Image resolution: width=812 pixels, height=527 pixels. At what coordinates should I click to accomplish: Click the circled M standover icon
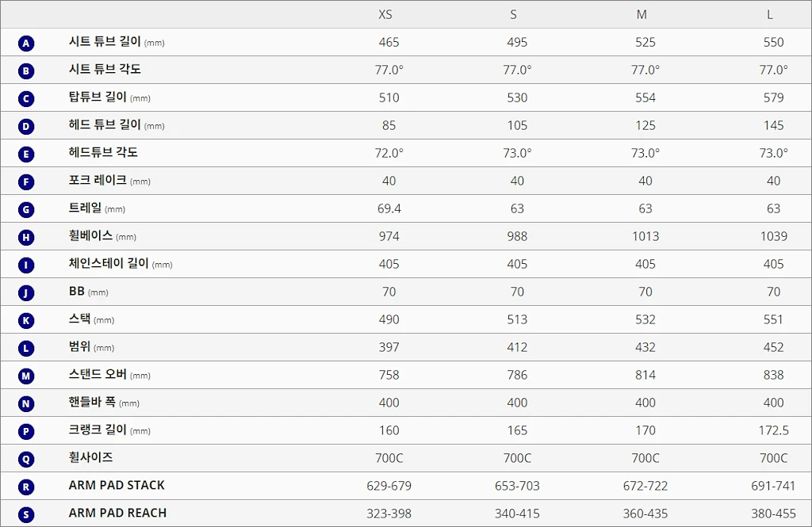pos(26,376)
